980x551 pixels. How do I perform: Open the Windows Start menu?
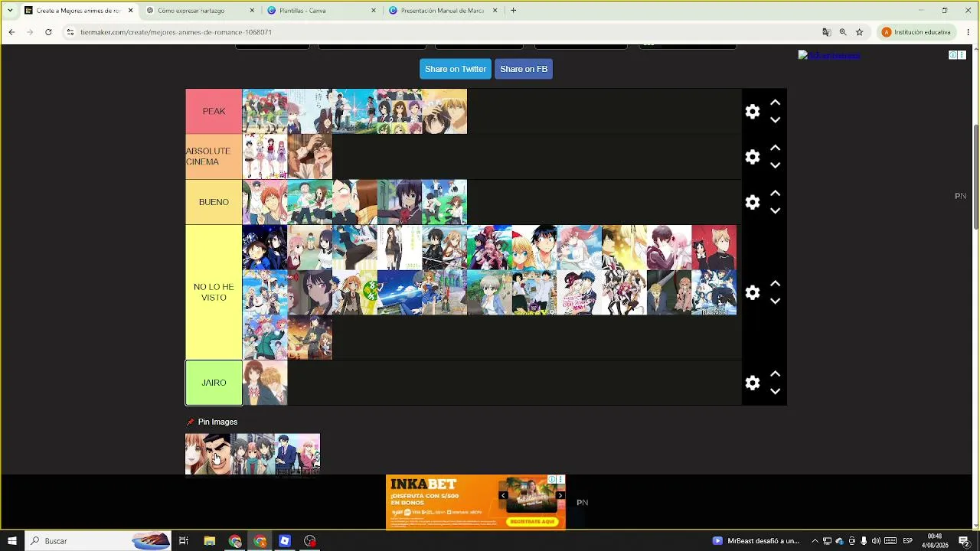(11, 541)
